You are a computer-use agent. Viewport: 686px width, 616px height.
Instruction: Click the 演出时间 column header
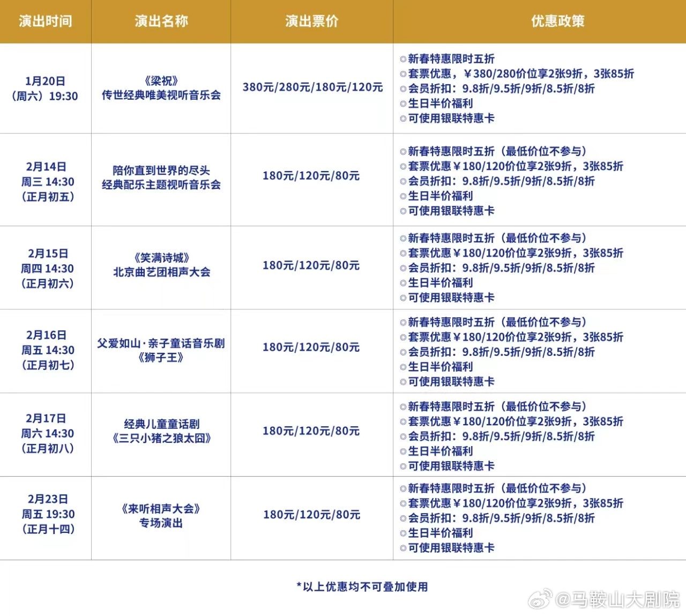[46, 21]
